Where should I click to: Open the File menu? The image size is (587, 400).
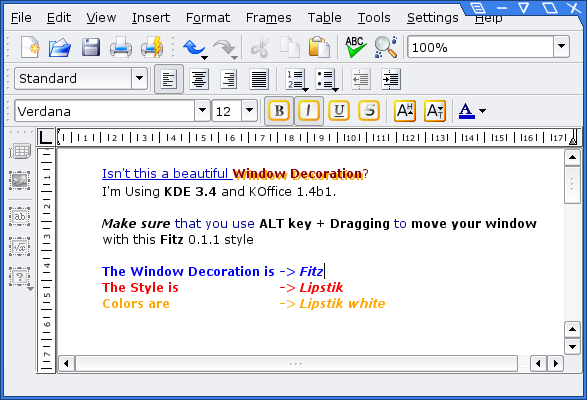21,18
